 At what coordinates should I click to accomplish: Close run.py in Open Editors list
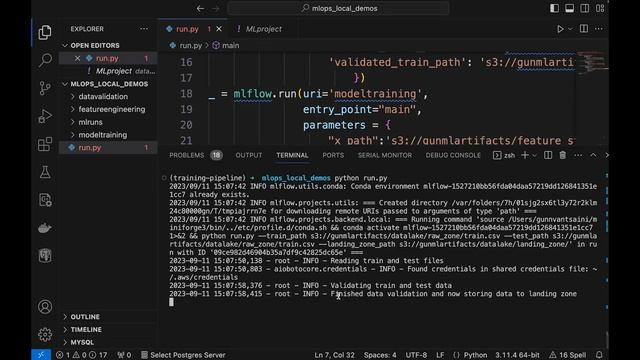click(77, 58)
